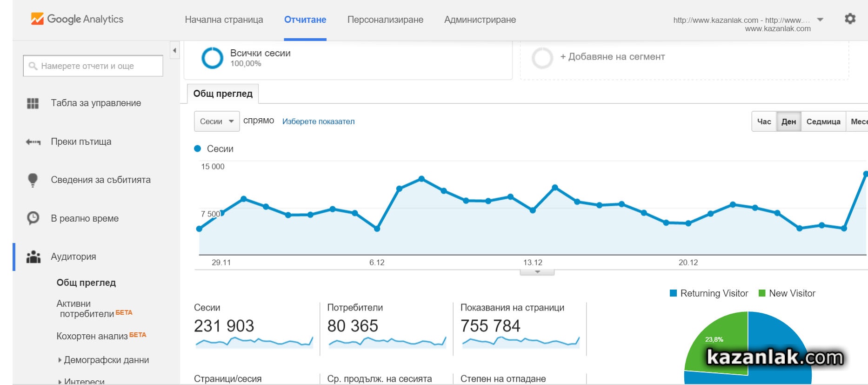Screen dimensions: 868x385
Task: Open settings gear icon
Action: [850, 19]
